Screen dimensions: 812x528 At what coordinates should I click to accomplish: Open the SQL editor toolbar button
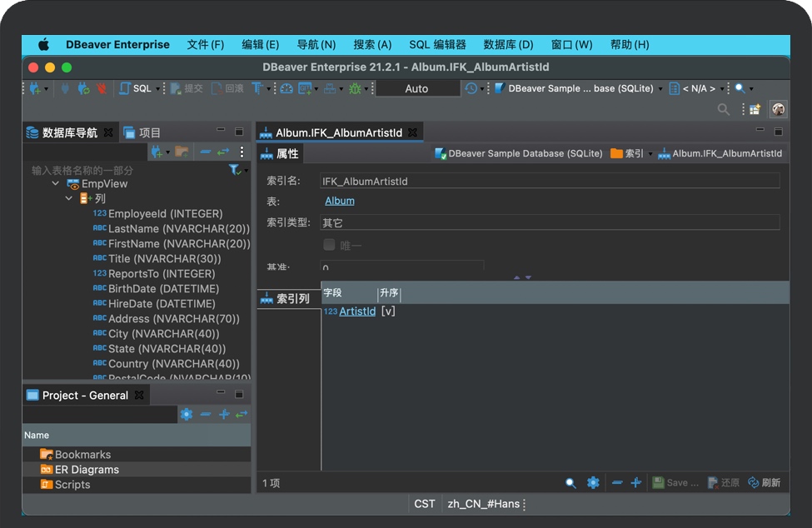click(x=136, y=88)
